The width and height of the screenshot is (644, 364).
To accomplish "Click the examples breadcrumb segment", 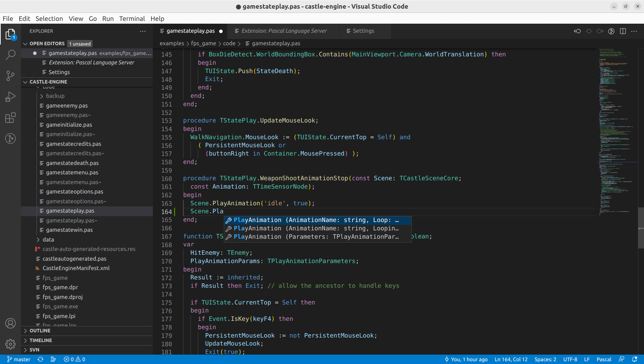I will tap(172, 43).
